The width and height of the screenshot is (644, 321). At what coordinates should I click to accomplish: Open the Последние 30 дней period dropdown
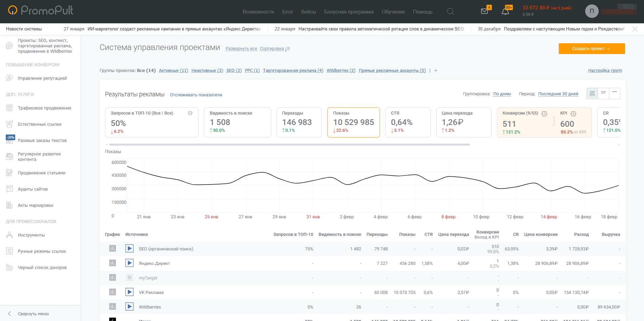pyautogui.click(x=558, y=94)
